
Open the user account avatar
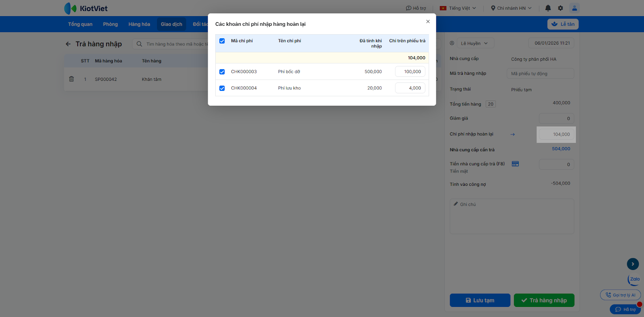(x=574, y=8)
